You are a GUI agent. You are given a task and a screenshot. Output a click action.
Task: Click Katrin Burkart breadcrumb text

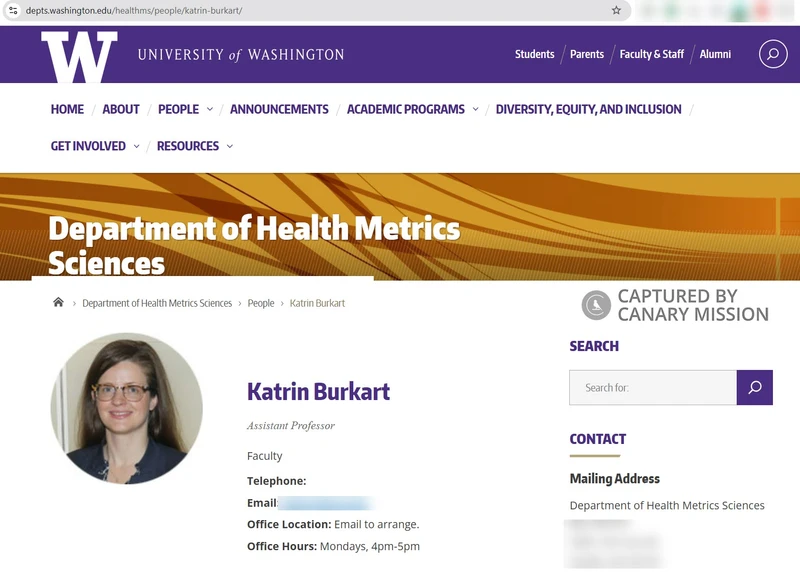point(317,303)
